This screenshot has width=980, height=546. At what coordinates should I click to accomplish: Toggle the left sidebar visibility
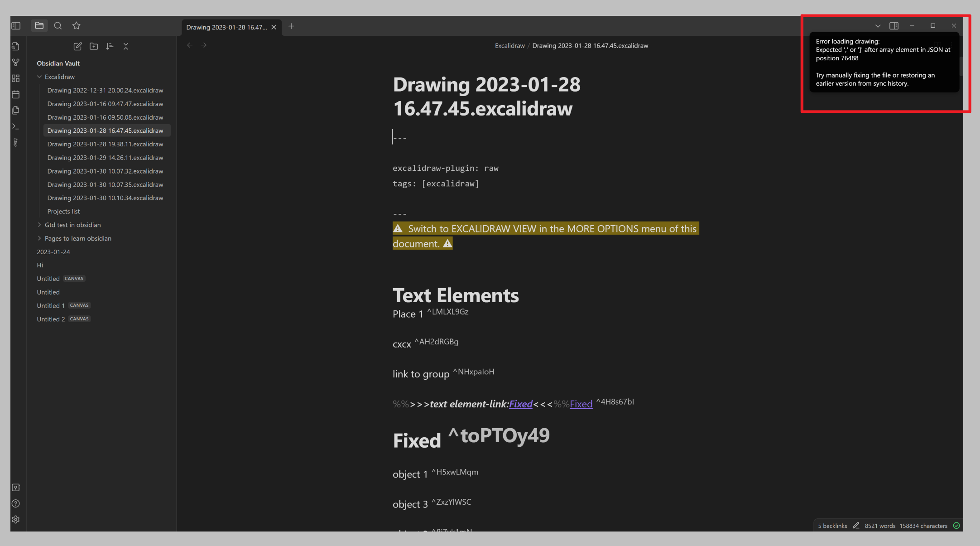pyautogui.click(x=16, y=26)
